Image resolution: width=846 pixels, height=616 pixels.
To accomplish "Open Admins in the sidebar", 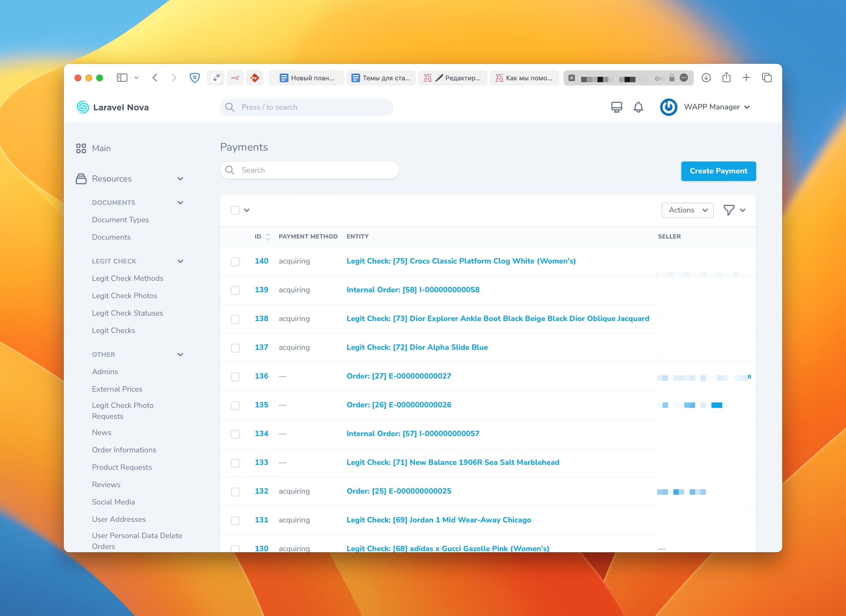I will coord(105,371).
